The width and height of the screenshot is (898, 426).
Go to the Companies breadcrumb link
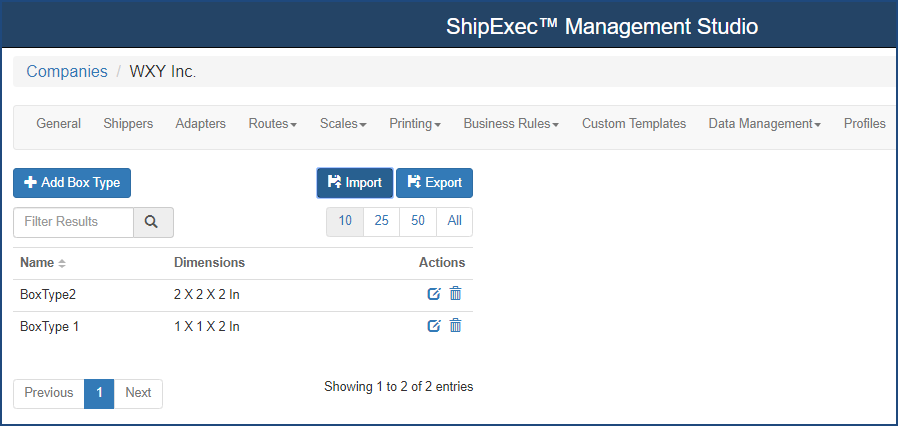[x=67, y=72]
